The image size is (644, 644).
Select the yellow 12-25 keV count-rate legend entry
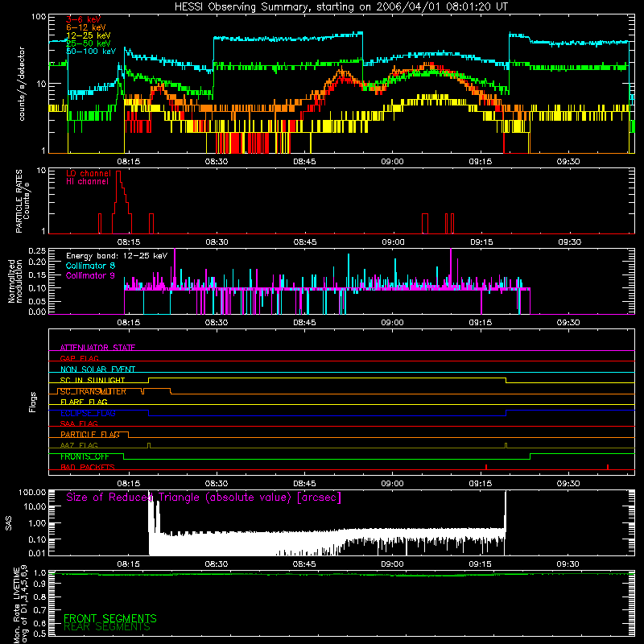(x=88, y=35)
